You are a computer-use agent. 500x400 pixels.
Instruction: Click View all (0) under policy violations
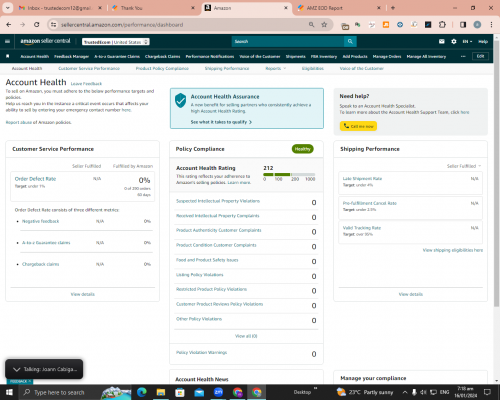click(x=246, y=336)
